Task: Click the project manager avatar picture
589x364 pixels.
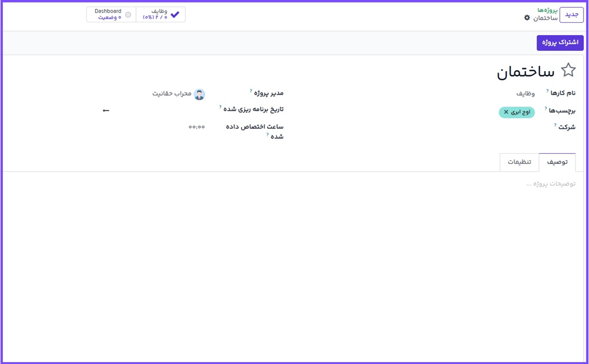Action: [x=199, y=94]
